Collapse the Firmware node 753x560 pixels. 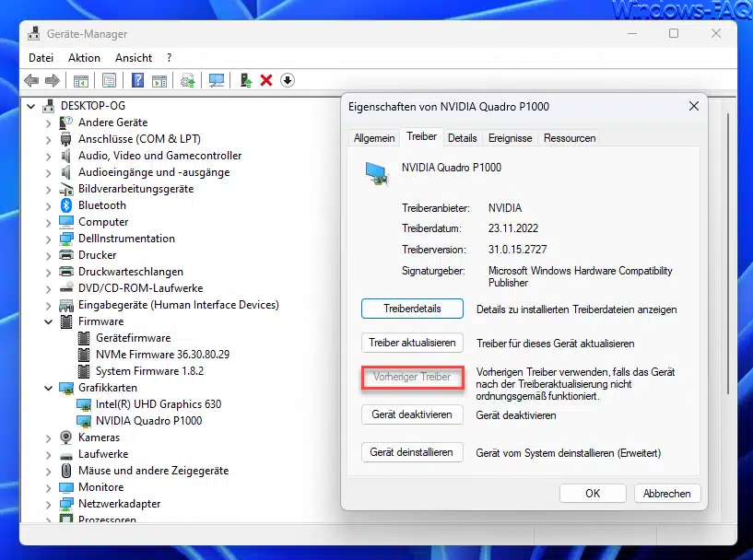tap(48, 321)
